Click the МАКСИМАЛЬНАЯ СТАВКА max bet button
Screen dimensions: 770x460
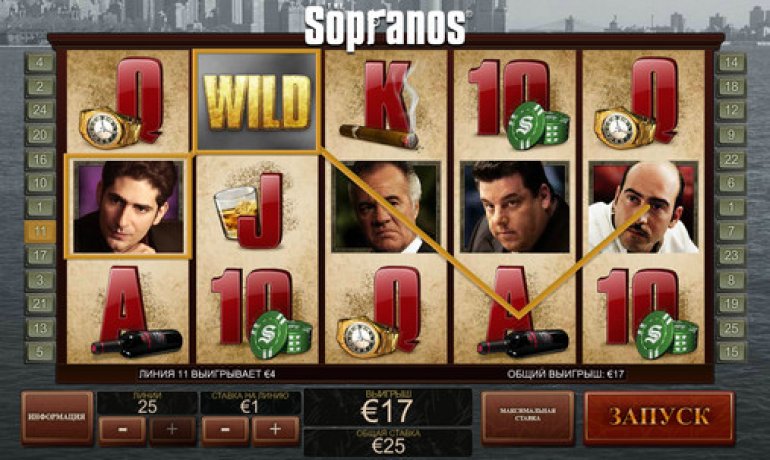[x=528, y=417]
